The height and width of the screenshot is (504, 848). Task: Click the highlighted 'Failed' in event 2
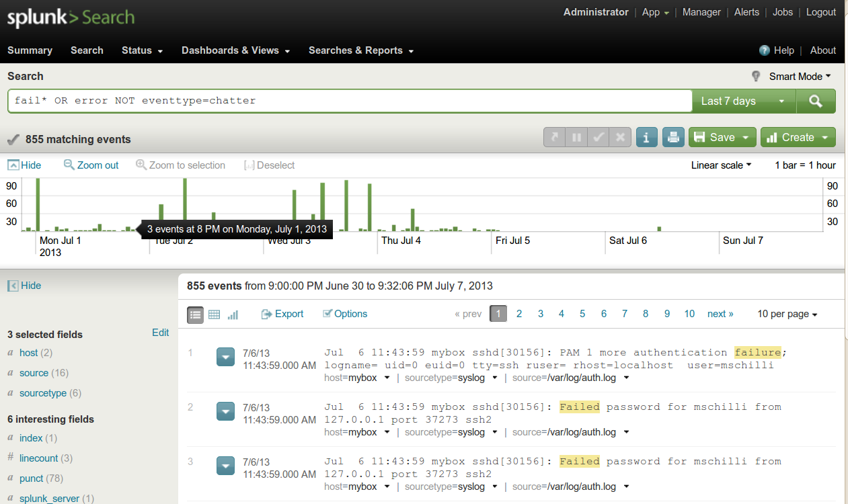point(580,407)
